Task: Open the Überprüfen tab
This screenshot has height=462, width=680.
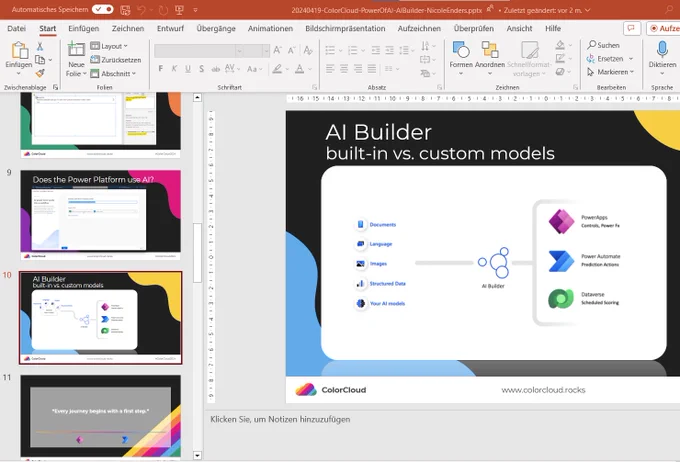Action: point(474,28)
